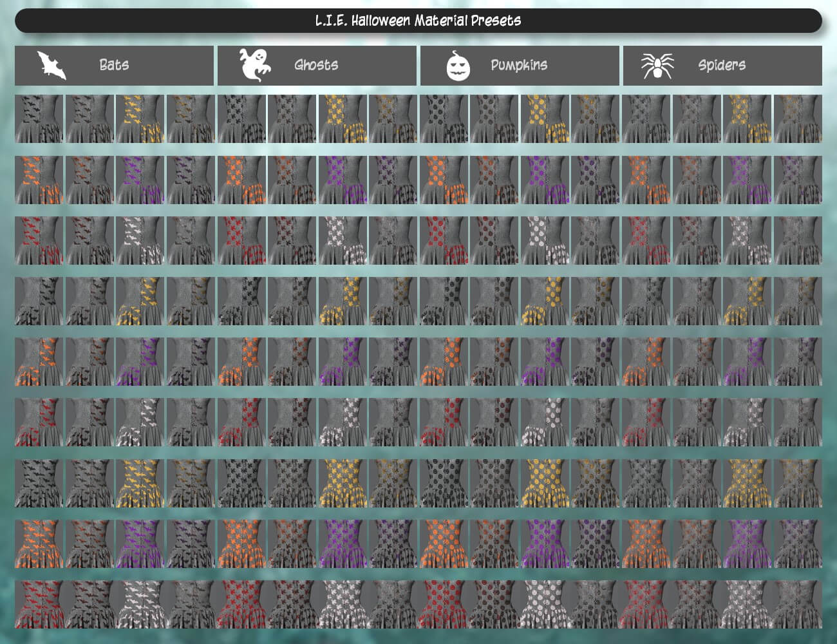Image resolution: width=837 pixels, height=644 pixels.
Task: Select the "Bats" header label
Action: coord(114,65)
